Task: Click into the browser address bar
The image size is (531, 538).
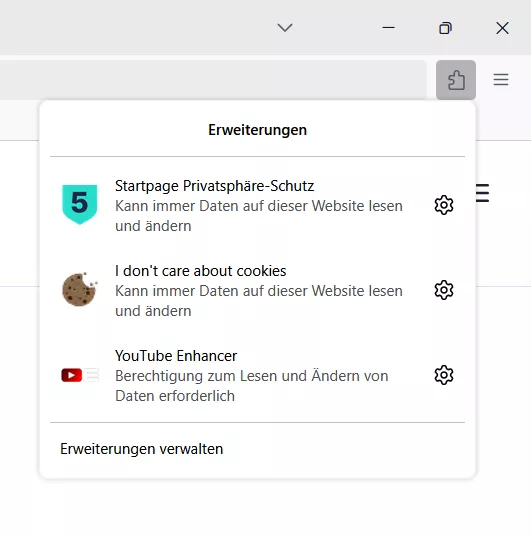Action: tap(213, 80)
